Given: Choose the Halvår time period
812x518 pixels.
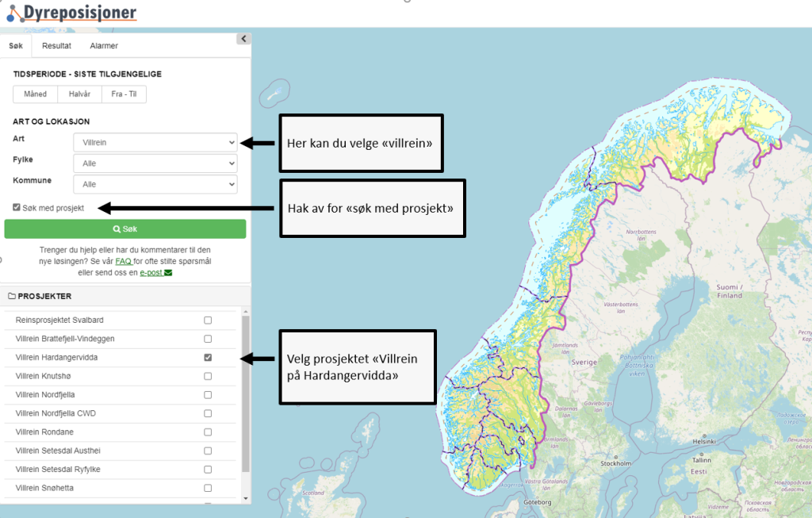Looking at the screenshot, I should tap(79, 94).
